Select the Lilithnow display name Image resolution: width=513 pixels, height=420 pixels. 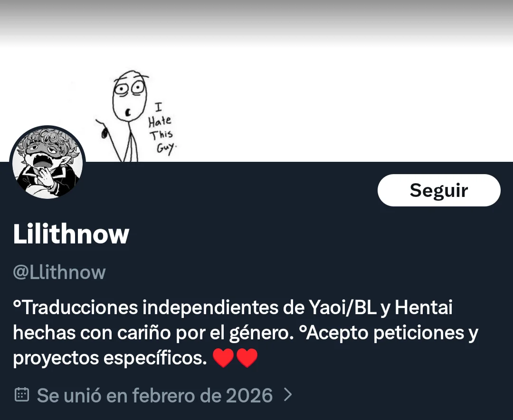pos(71,233)
